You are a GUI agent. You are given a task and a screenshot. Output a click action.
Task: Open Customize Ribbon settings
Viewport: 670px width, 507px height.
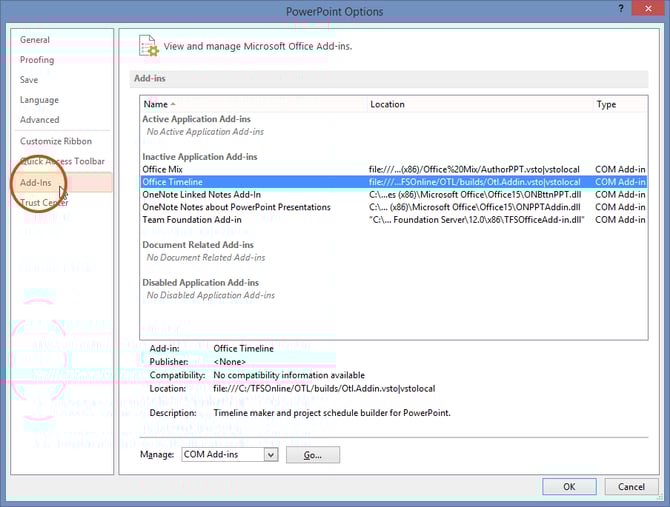56,141
